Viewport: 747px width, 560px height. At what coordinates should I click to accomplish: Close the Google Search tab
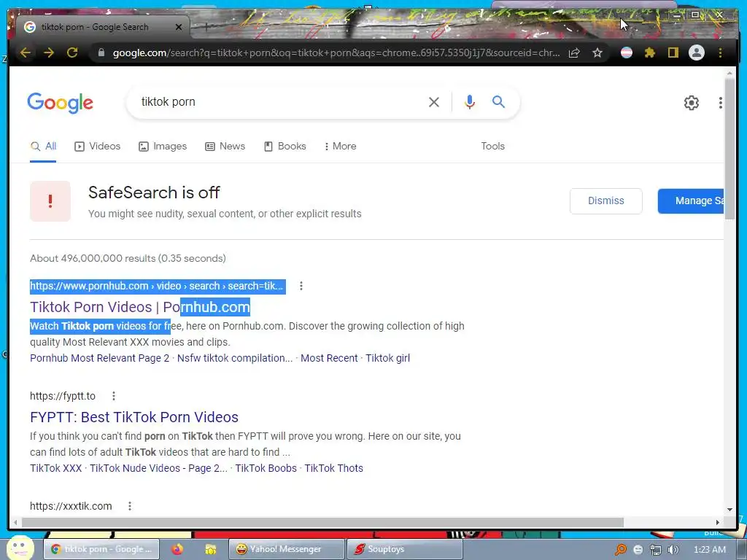179,27
